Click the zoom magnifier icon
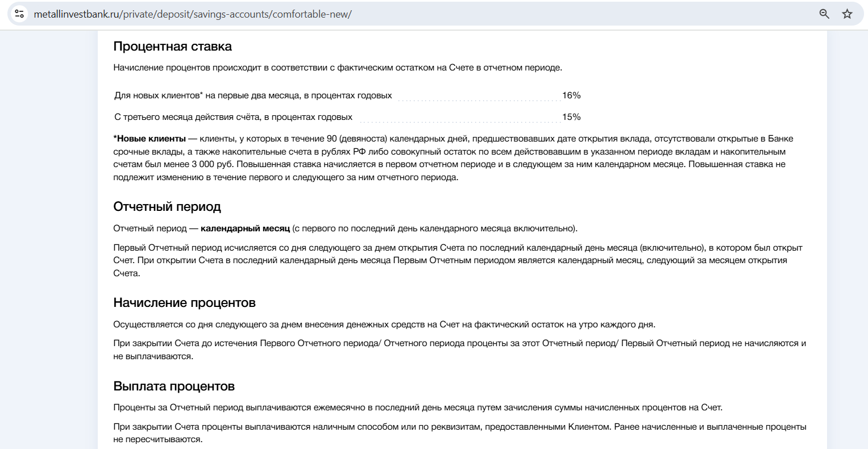868x449 pixels. (824, 14)
